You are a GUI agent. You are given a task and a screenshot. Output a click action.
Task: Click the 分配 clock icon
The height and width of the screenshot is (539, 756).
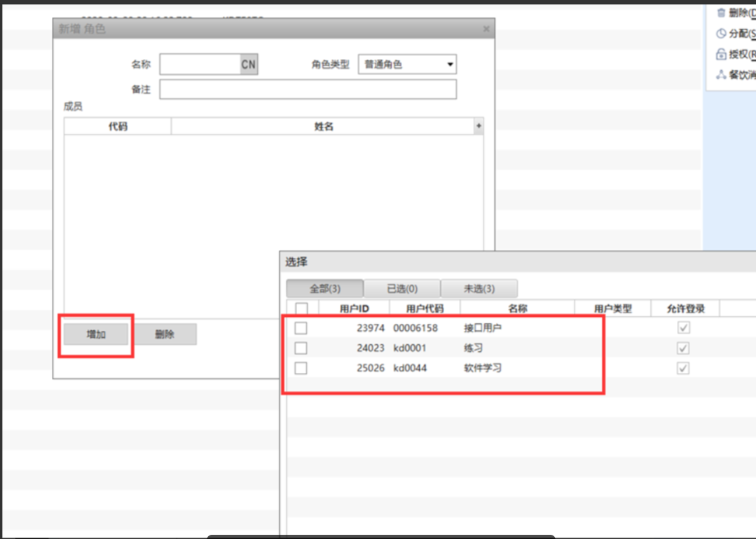pyautogui.click(x=721, y=34)
